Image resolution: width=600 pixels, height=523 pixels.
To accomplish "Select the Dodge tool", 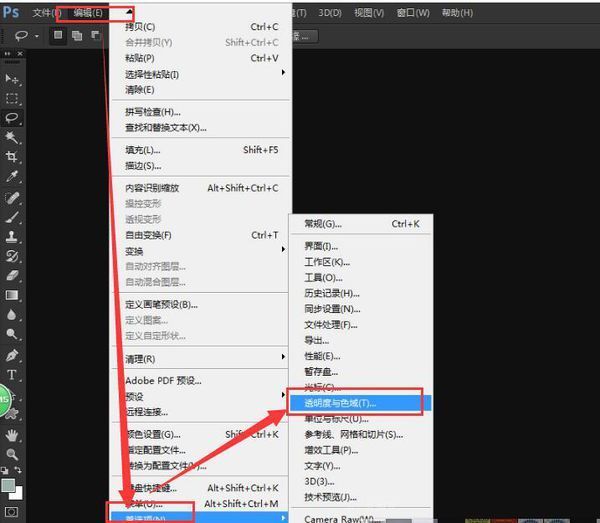I will [x=12, y=334].
